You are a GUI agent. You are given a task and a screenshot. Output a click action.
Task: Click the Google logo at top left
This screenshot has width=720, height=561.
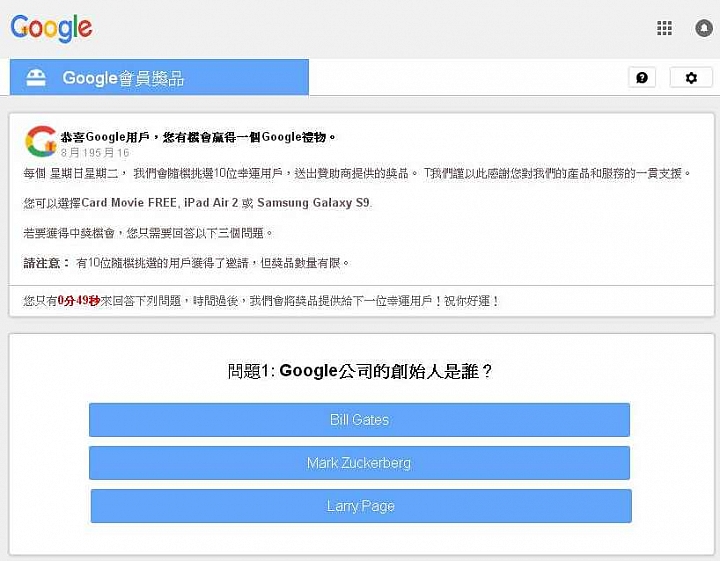click(51, 28)
